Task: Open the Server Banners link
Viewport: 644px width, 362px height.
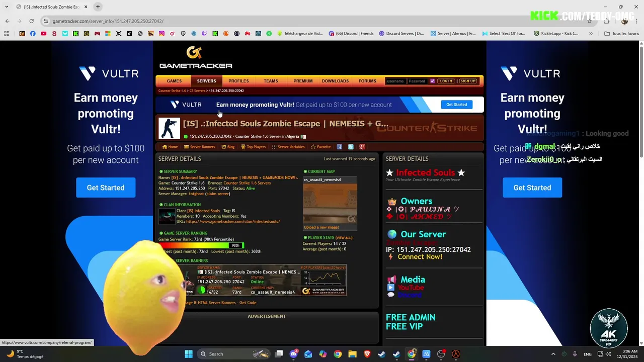Action: (x=199, y=147)
